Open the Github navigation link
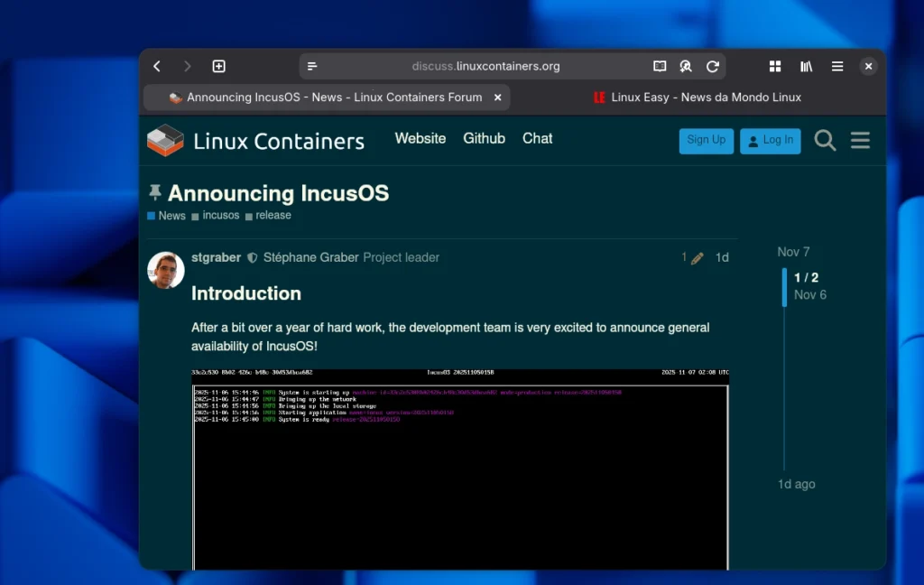 [484, 138]
